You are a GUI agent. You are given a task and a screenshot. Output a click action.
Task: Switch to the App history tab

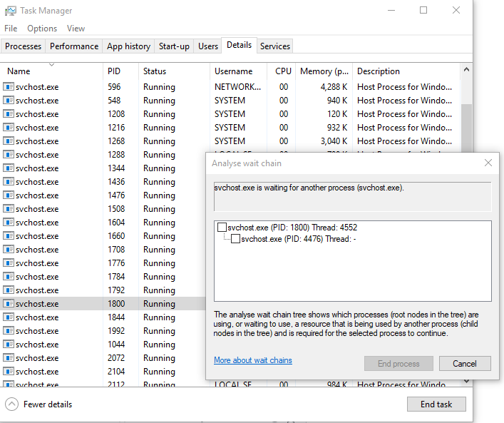click(x=128, y=46)
